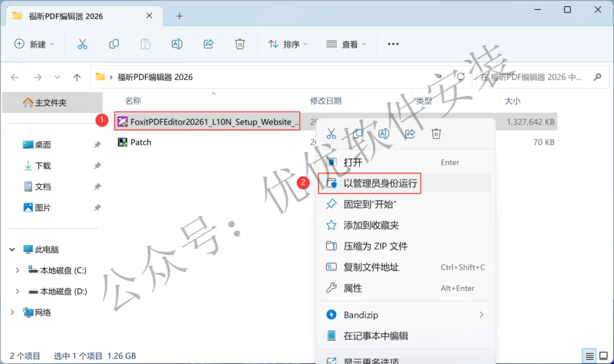
Task: Click the 1,327,642 KB size cell
Action: click(530, 122)
